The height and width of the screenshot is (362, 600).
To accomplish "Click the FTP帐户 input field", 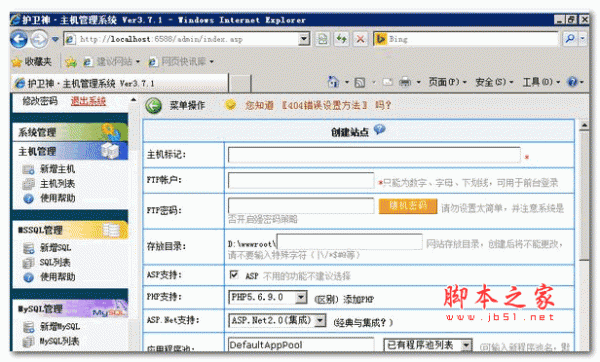I will click(301, 180).
